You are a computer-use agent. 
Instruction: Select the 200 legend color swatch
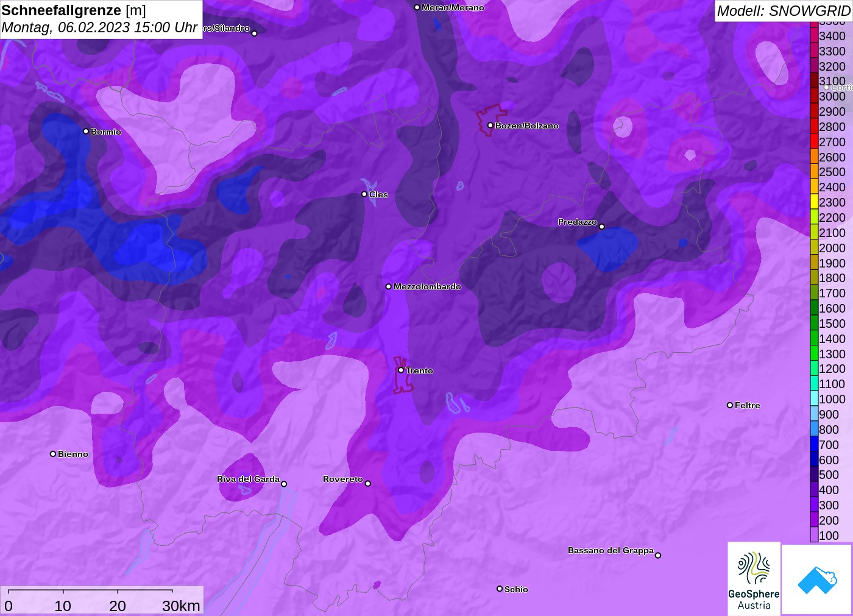(x=814, y=520)
